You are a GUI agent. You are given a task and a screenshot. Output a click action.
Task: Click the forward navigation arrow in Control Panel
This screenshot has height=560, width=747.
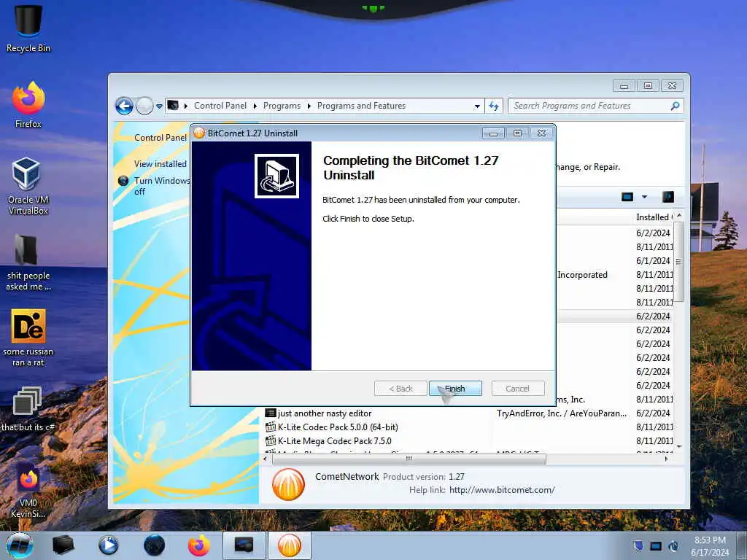click(x=144, y=106)
